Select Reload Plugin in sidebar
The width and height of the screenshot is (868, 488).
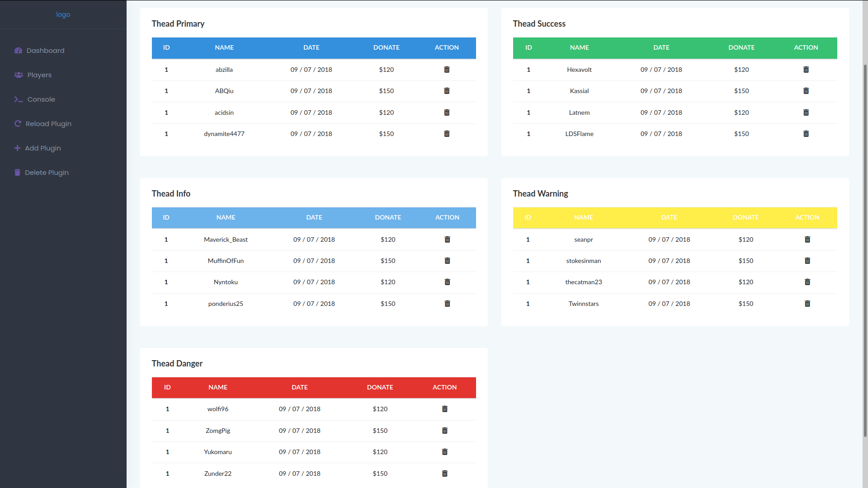pyautogui.click(x=48, y=124)
